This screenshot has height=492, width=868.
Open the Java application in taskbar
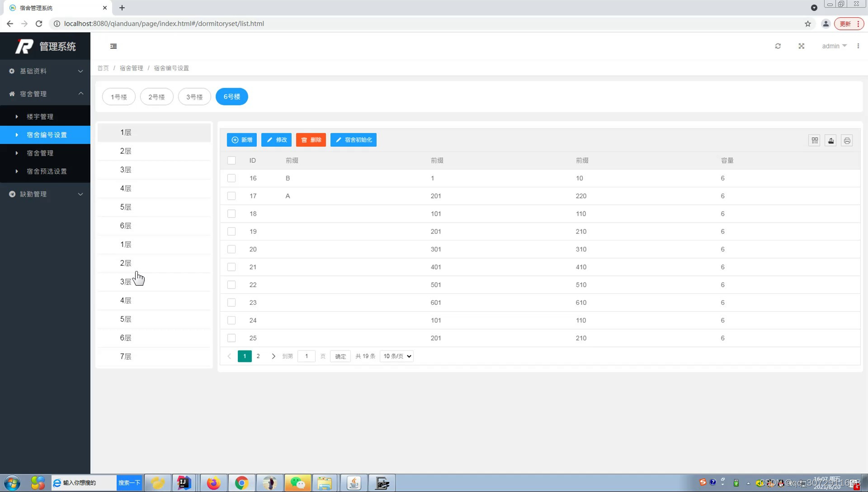point(354,483)
